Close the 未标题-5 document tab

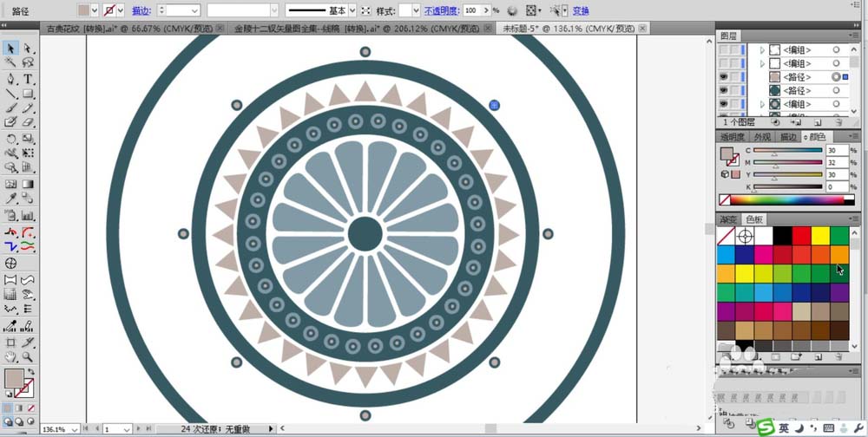(x=642, y=29)
